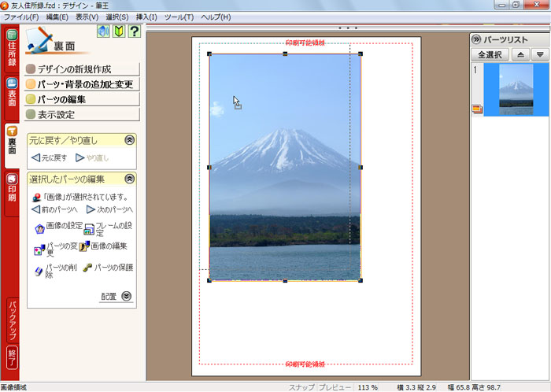
Task: Collapse the 選択したパーツの編集 panel
Action: [x=129, y=179]
